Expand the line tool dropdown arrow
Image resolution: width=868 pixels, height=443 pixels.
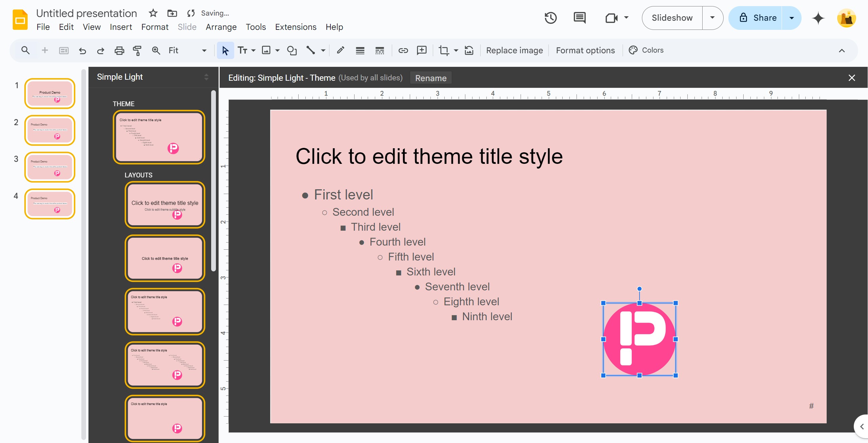click(x=323, y=51)
